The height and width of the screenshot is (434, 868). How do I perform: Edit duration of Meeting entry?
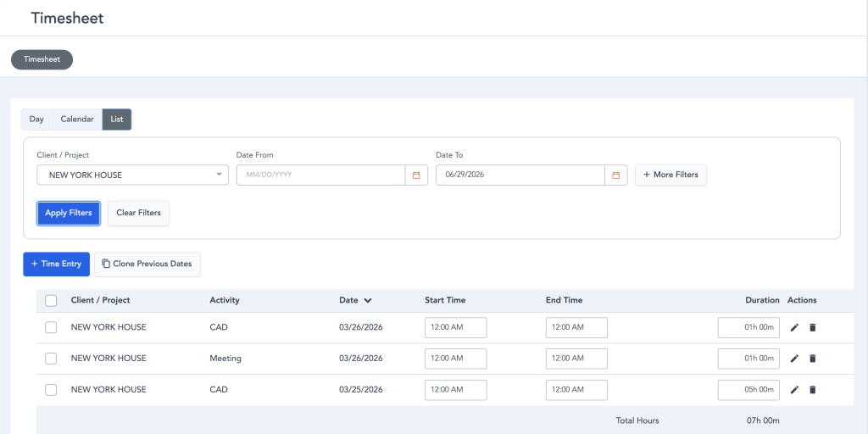(x=748, y=359)
